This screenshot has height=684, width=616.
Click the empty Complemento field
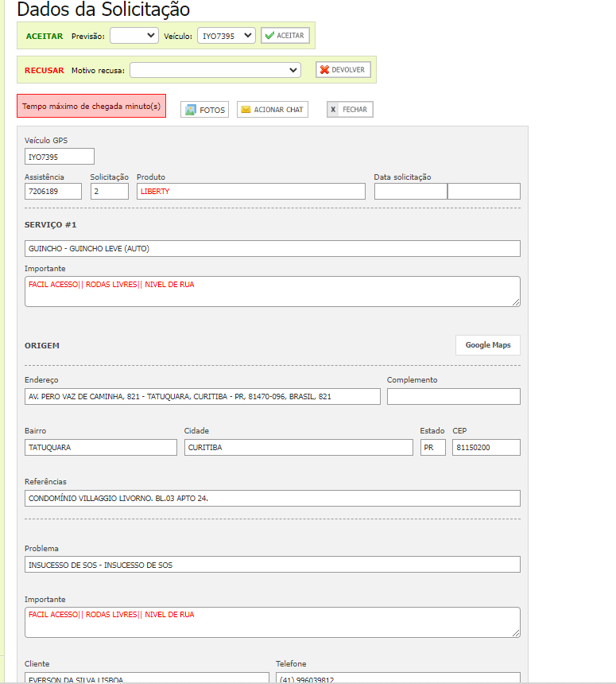point(453,397)
